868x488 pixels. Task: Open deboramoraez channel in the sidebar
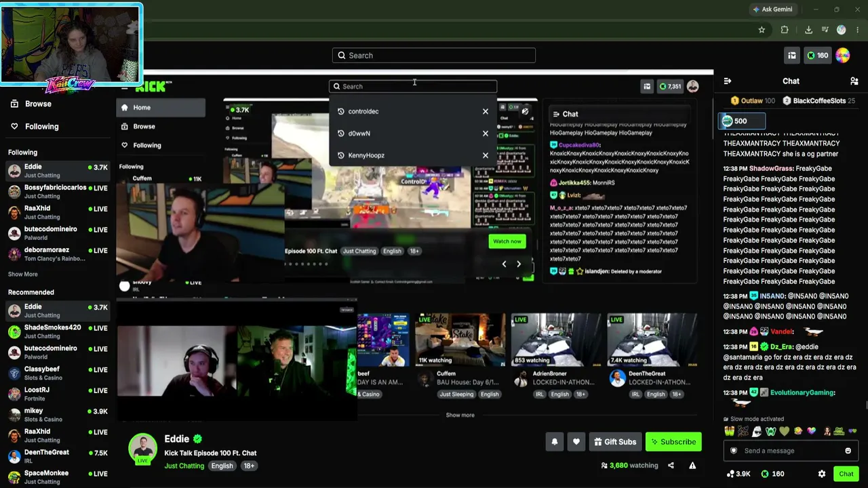(x=57, y=254)
